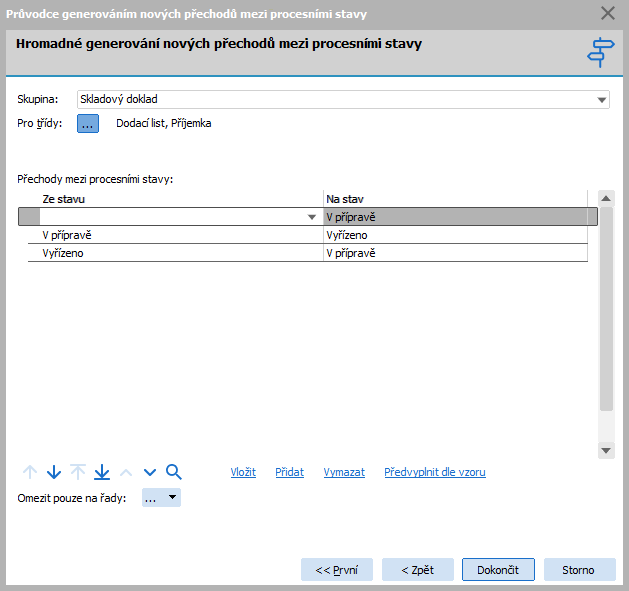Open the Omezit pouze na řady dropdown

point(172,497)
